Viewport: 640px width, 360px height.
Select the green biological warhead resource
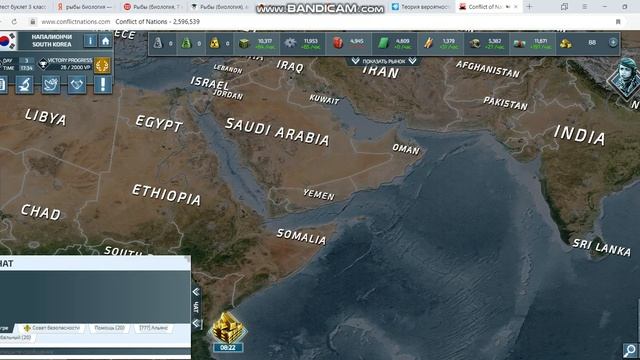pyautogui.click(x=186, y=43)
